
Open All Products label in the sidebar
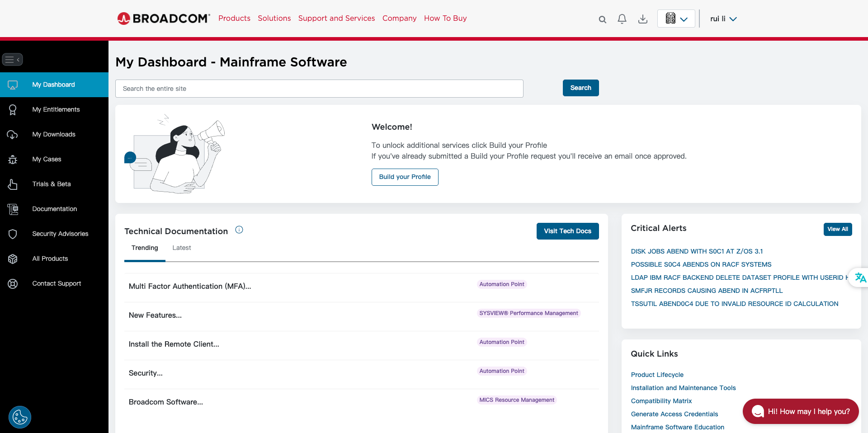[50, 259]
